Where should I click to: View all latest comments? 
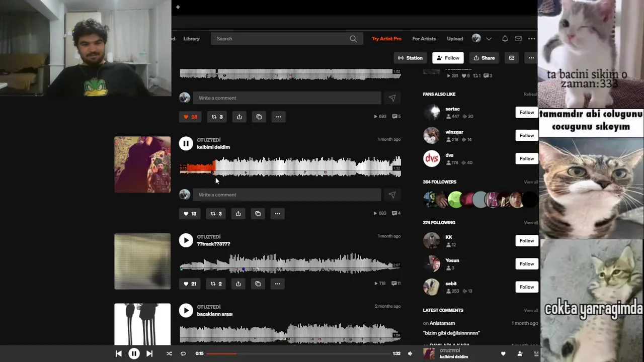(x=531, y=310)
